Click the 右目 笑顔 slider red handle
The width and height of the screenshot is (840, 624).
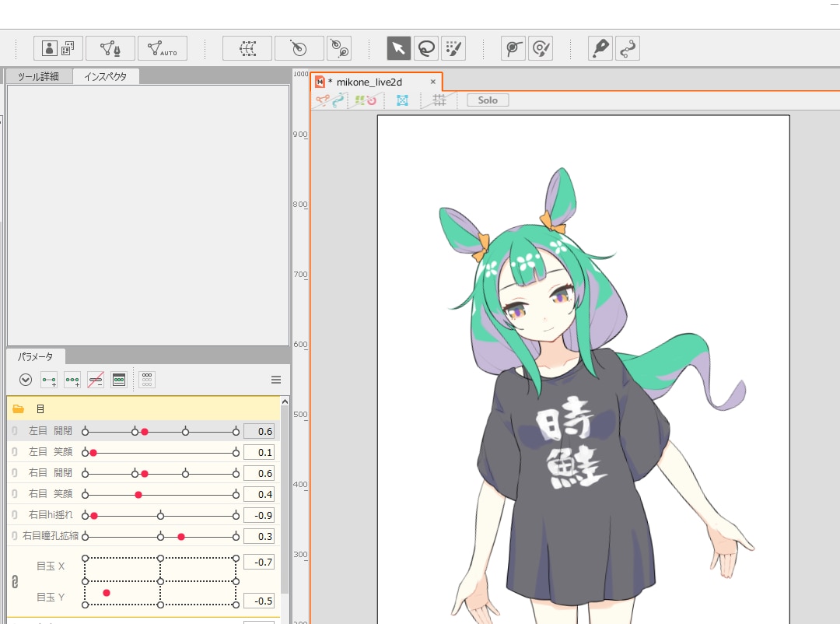click(138, 495)
